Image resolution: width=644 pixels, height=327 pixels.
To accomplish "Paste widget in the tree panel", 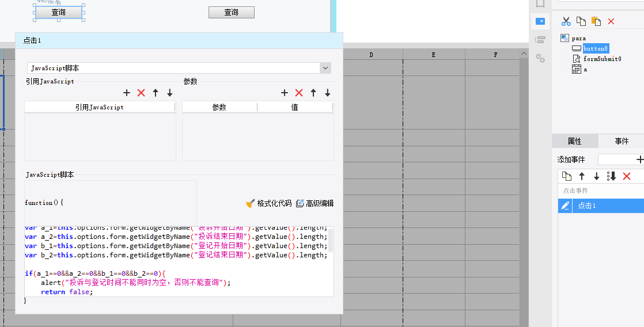I will coord(596,21).
